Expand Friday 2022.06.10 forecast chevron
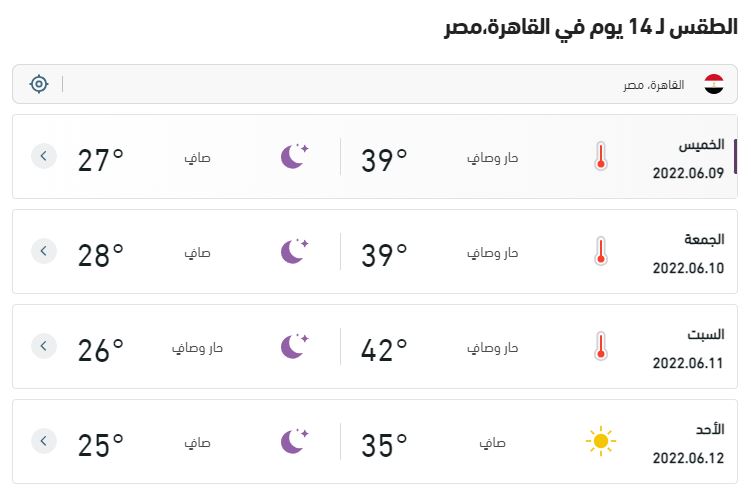The image size is (751, 490). coord(44,251)
